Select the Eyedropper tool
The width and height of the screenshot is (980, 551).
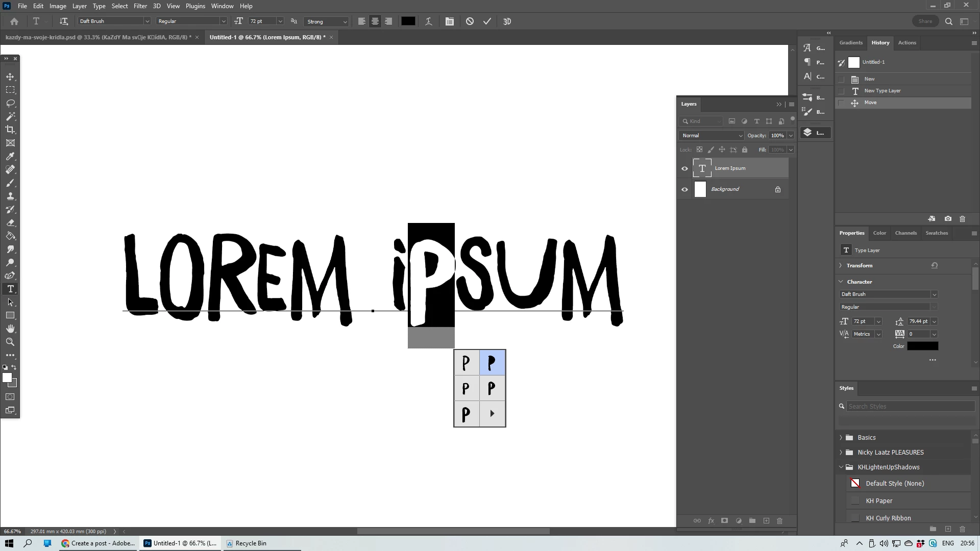(10, 157)
